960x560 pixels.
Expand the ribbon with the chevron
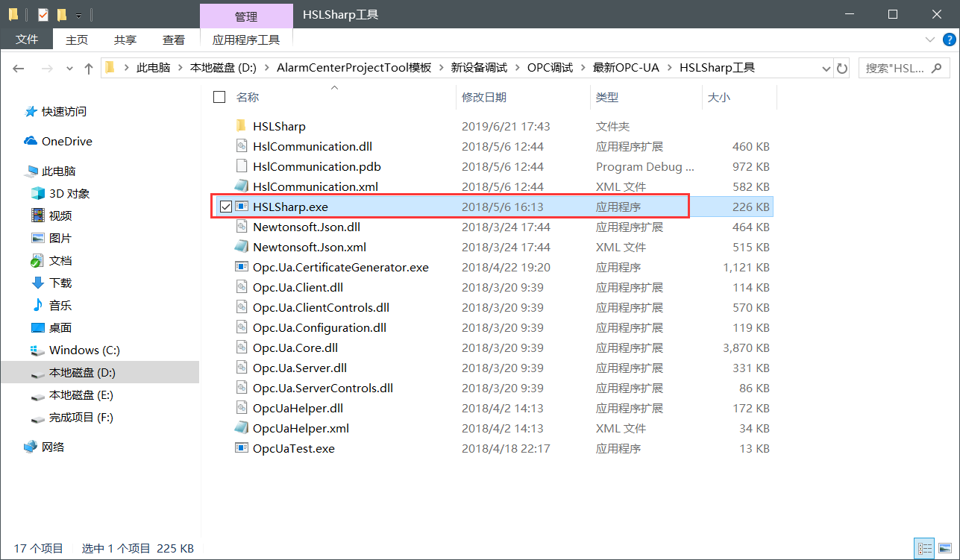930,40
